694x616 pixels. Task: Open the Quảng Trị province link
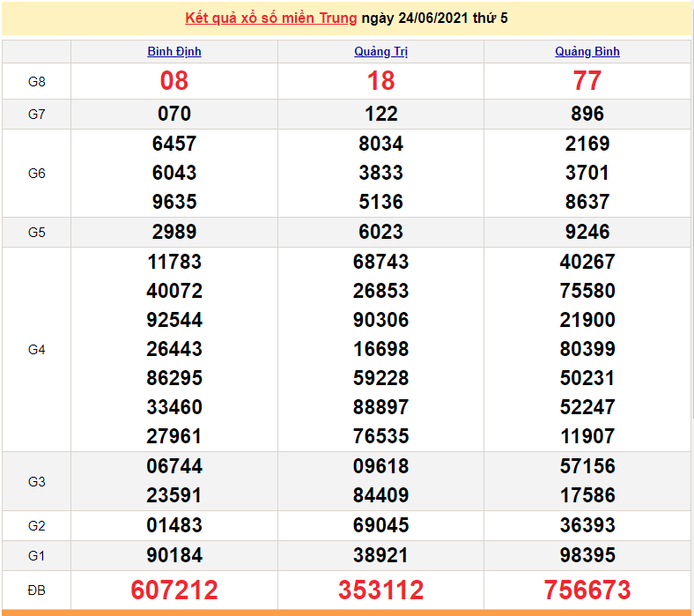[380, 51]
